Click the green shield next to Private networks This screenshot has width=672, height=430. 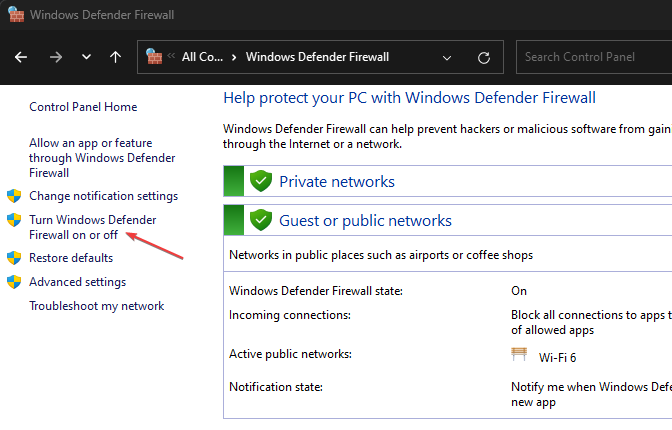(x=261, y=181)
